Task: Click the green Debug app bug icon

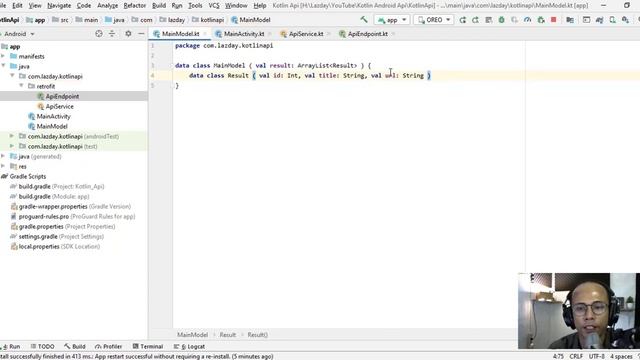Action: click(502, 20)
